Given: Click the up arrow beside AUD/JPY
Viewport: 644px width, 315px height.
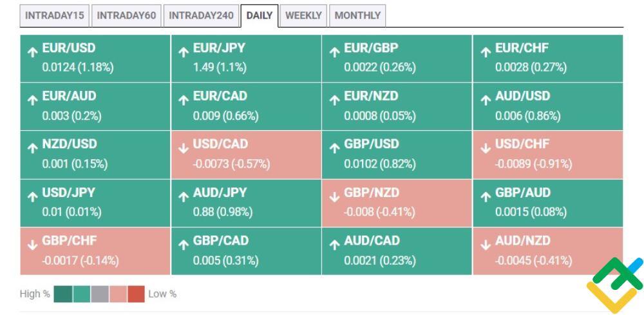Looking at the screenshot, I should [184, 196].
